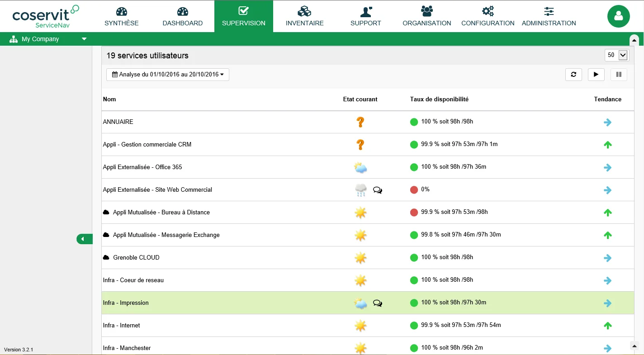Expand the left sidebar panel arrow
The image size is (644, 355).
pos(84,239)
